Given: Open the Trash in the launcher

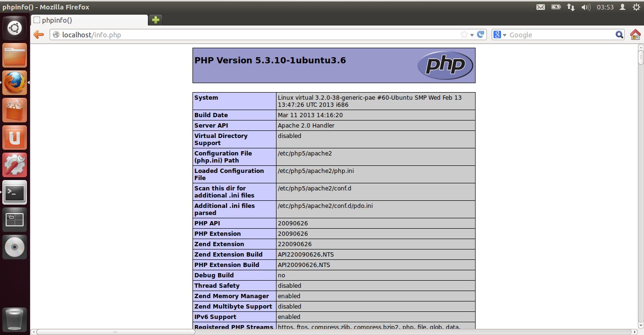Looking at the screenshot, I should 15,319.
